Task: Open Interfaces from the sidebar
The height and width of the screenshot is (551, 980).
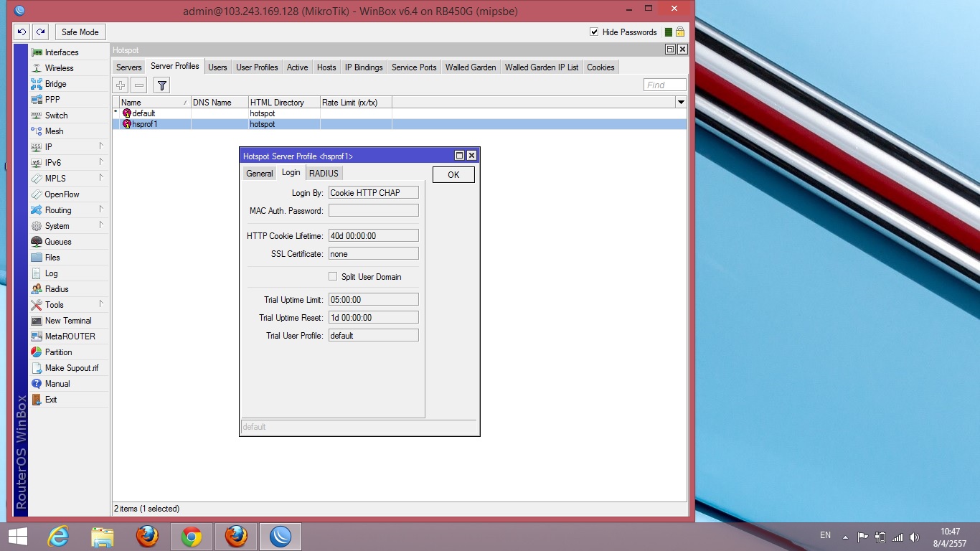Action: (x=62, y=52)
